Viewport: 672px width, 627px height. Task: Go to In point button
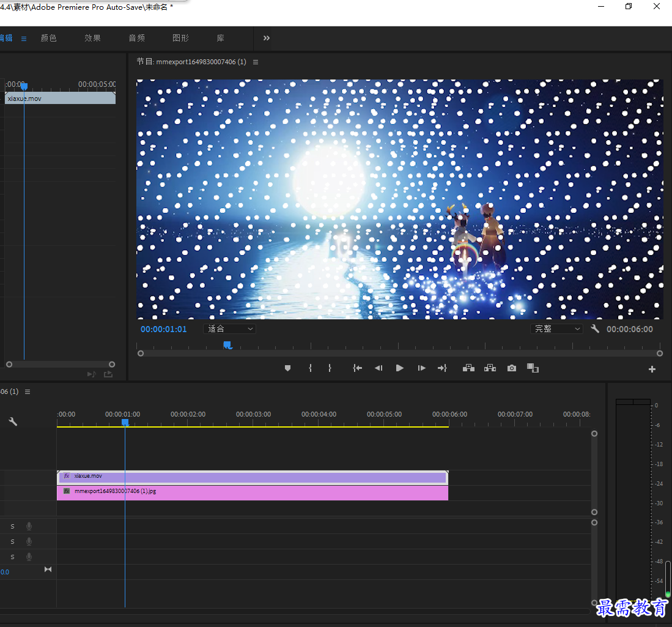click(x=357, y=368)
